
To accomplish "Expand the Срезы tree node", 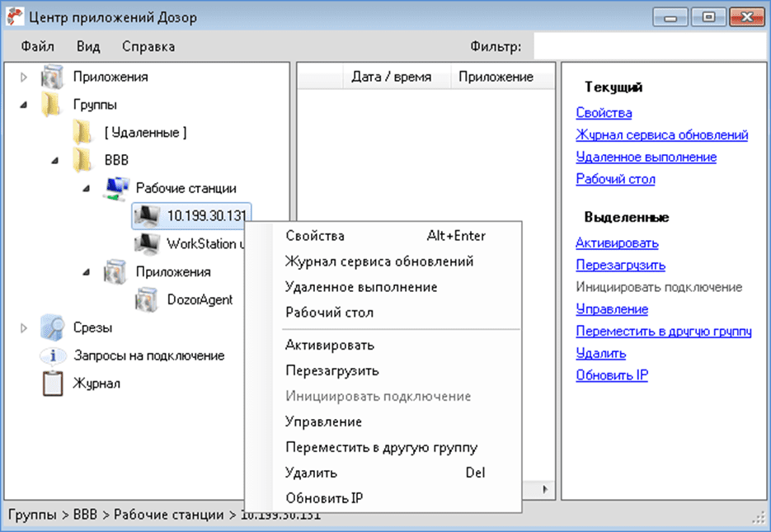I will pos(23,327).
